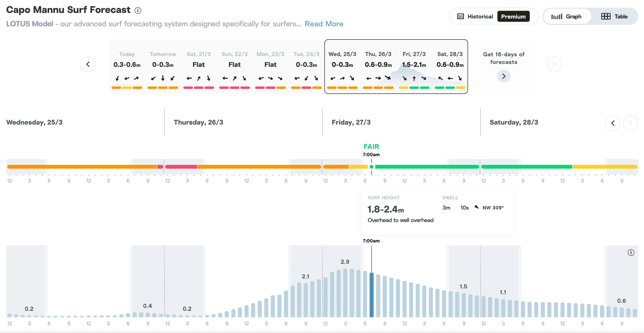Follow the Read More link
This screenshot has width=644, height=333.
coord(324,24)
